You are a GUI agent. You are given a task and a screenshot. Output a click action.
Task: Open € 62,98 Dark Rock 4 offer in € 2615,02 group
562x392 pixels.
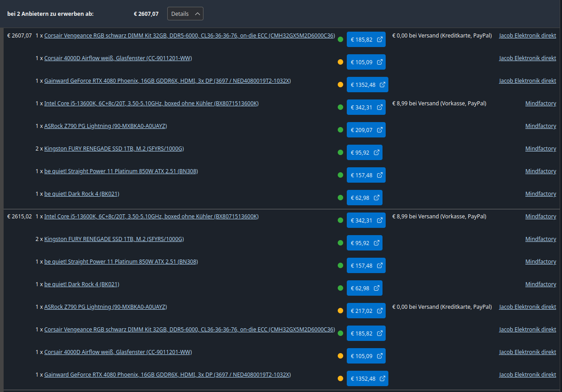364,288
